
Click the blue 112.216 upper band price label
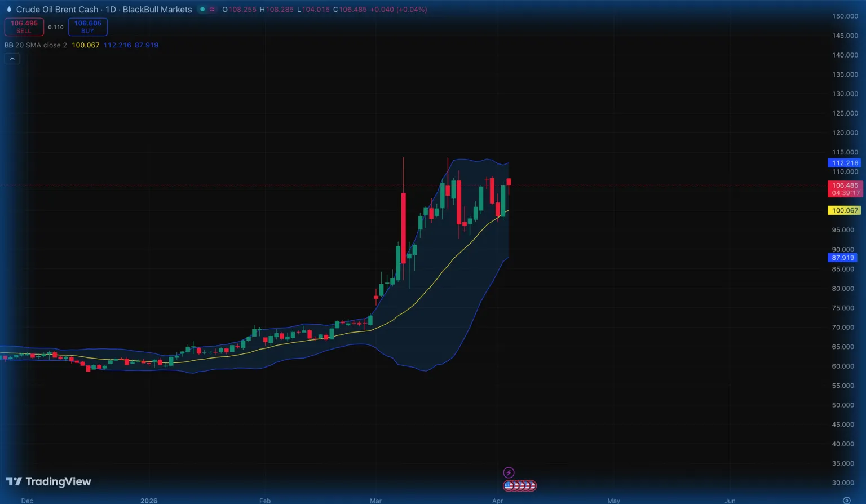(x=844, y=163)
